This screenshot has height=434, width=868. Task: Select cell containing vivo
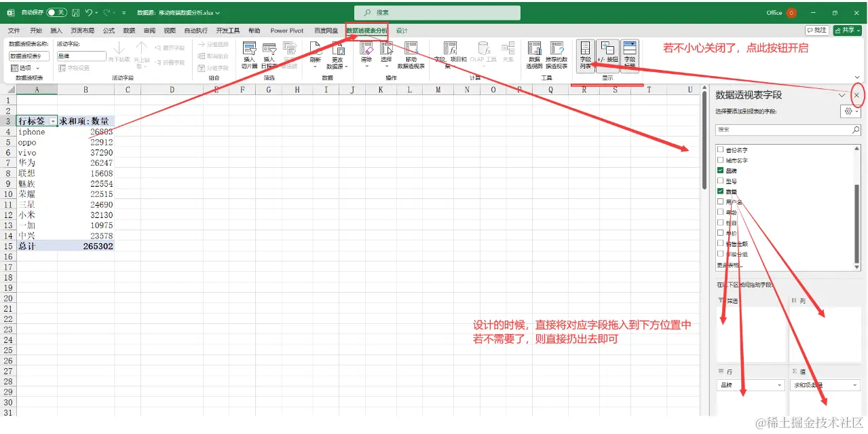pyautogui.click(x=37, y=153)
